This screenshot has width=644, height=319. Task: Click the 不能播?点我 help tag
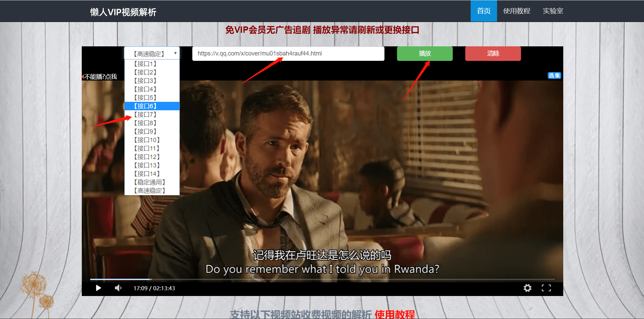pyautogui.click(x=100, y=77)
